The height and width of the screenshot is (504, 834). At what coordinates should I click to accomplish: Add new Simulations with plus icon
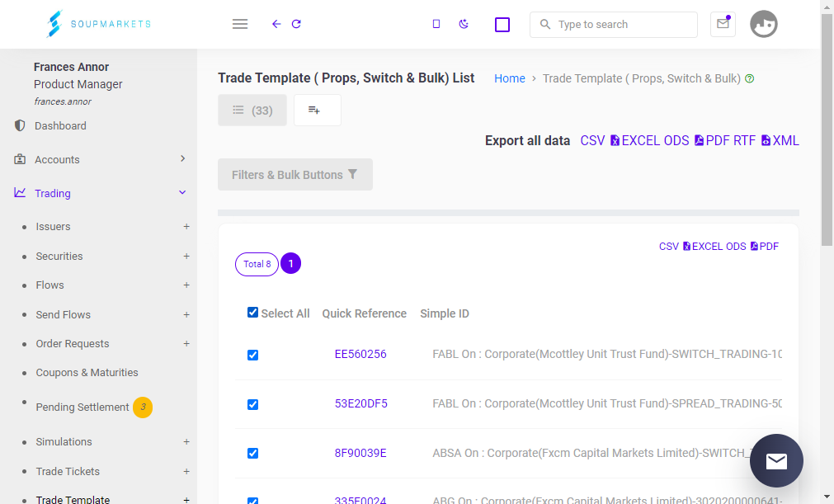click(186, 442)
